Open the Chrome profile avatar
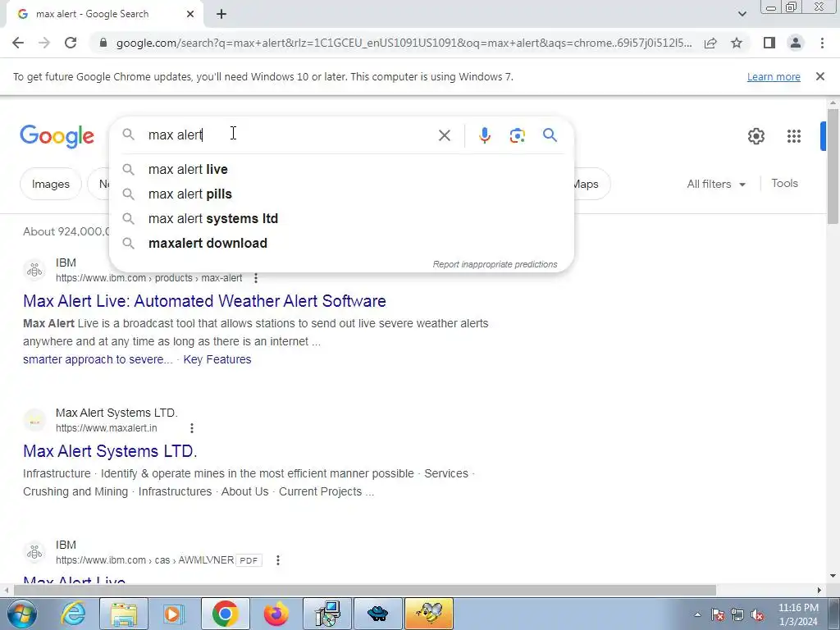840x630 pixels. pyautogui.click(x=796, y=43)
